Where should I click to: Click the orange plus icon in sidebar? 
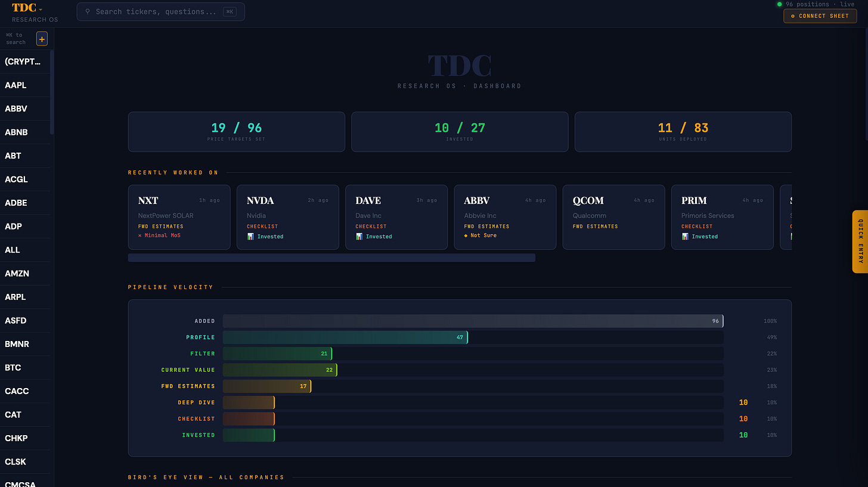tap(42, 39)
